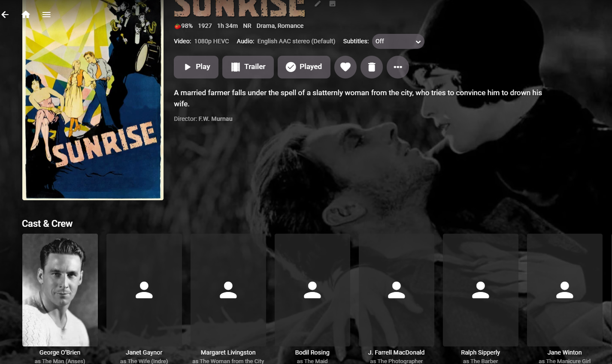The width and height of the screenshot is (612, 364).
Task: Click the "Cast & Crew" heading
Action: tap(47, 223)
